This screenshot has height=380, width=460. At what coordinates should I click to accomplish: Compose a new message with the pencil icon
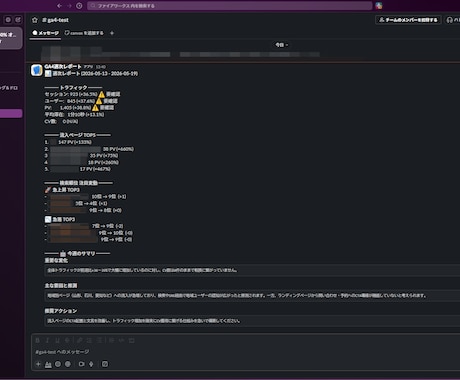click(x=18, y=20)
